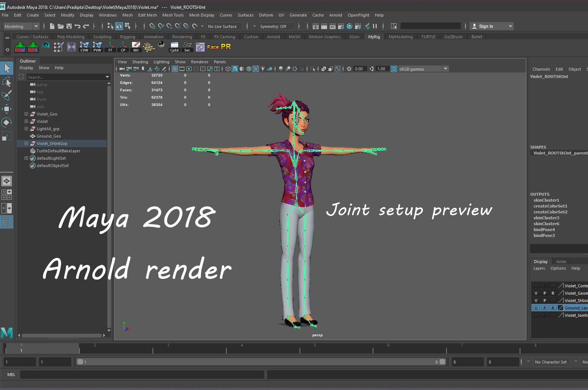The image size is (588, 390).
Task: Toggle textured display checker icon
Action: [256, 69]
